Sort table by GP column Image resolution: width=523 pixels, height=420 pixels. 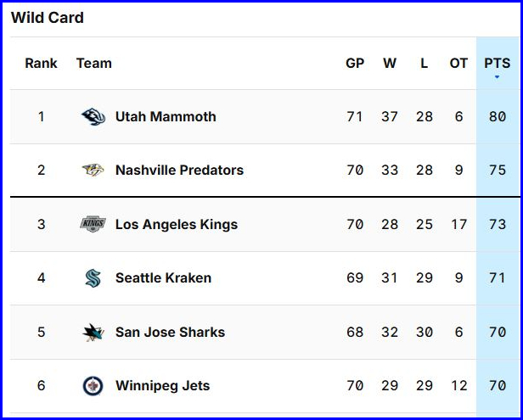(x=355, y=63)
